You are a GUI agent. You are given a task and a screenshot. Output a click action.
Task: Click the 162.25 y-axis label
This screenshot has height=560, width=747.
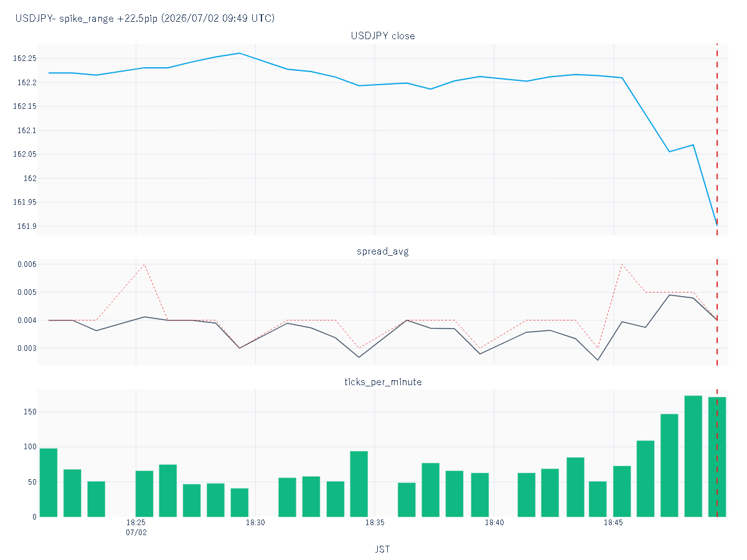point(25,58)
